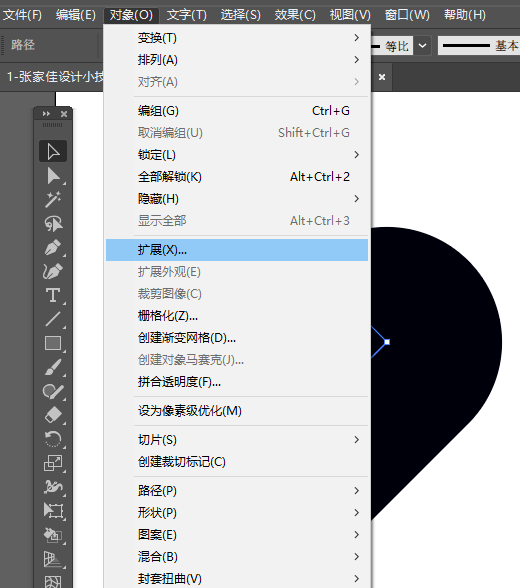Choose 全部解锁(K) menu item
The width and height of the screenshot is (520, 588).
(x=237, y=177)
